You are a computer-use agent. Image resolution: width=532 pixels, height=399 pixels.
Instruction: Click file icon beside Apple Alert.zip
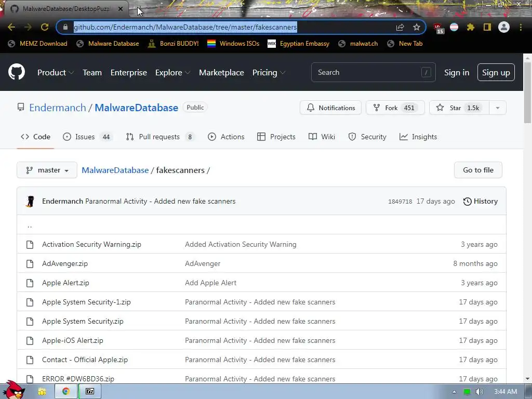[30, 283]
